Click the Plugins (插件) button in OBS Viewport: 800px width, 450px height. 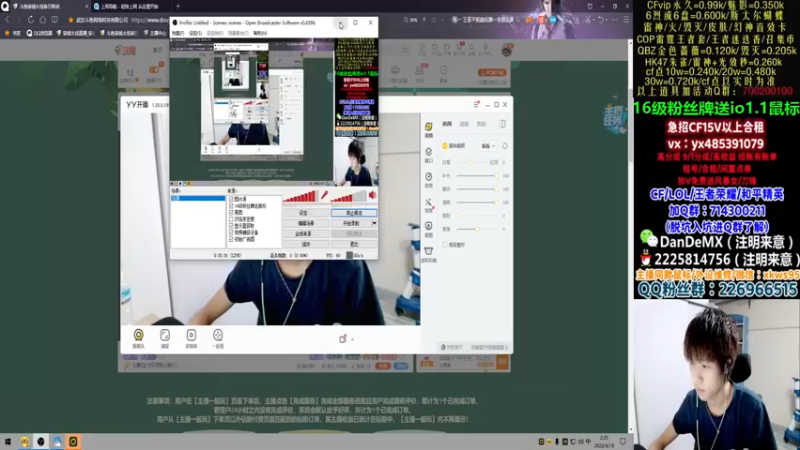pyautogui.click(x=304, y=244)
